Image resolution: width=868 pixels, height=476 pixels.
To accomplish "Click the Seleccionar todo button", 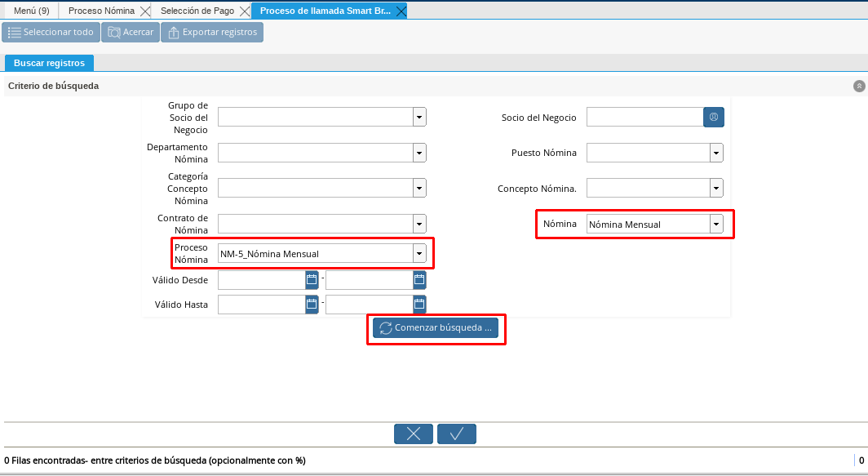I will point(51,32).
